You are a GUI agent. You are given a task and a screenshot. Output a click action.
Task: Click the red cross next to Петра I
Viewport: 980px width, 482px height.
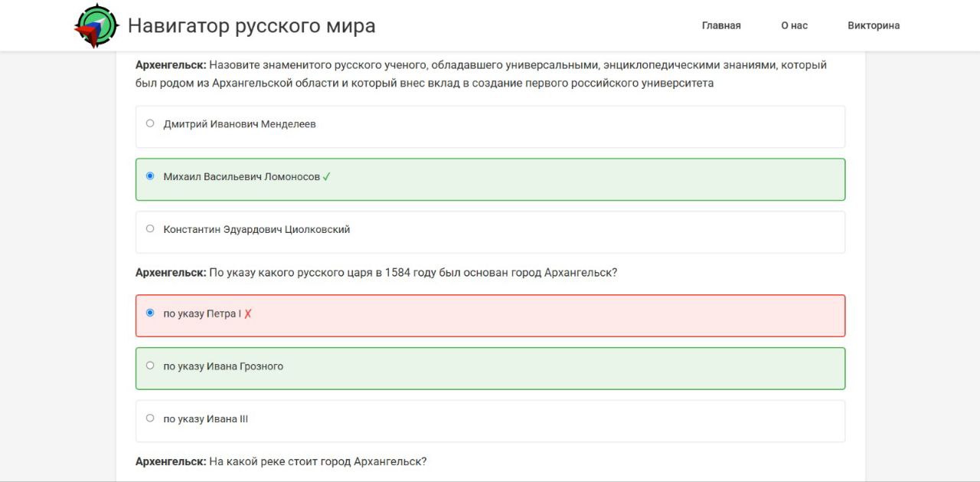[x=248, y=313]
